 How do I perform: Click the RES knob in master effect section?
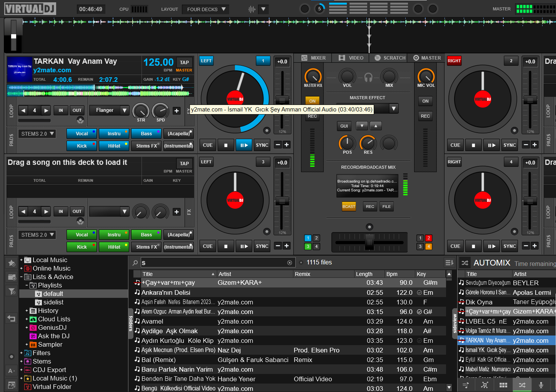(368, 143)
